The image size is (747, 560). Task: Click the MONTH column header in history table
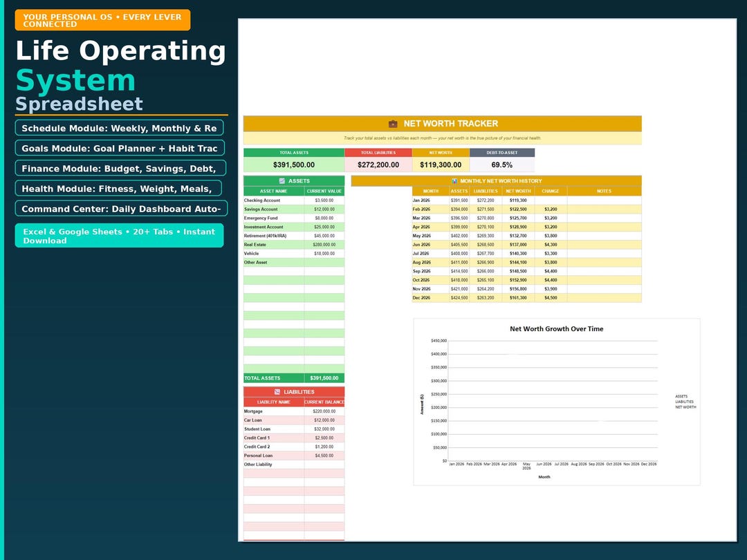pyautogui.click(x=431, y=191)
